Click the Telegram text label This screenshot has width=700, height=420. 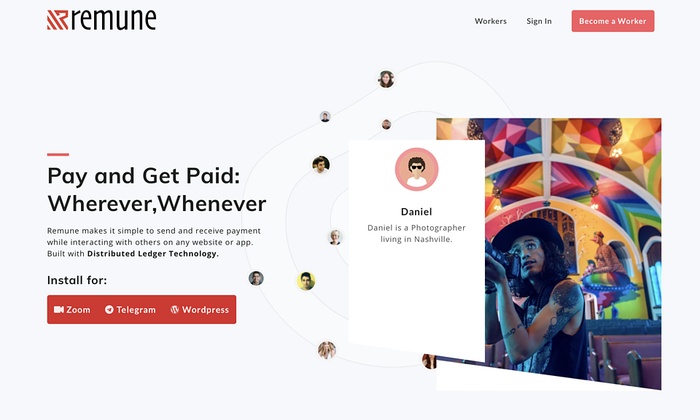click(136, 309)
